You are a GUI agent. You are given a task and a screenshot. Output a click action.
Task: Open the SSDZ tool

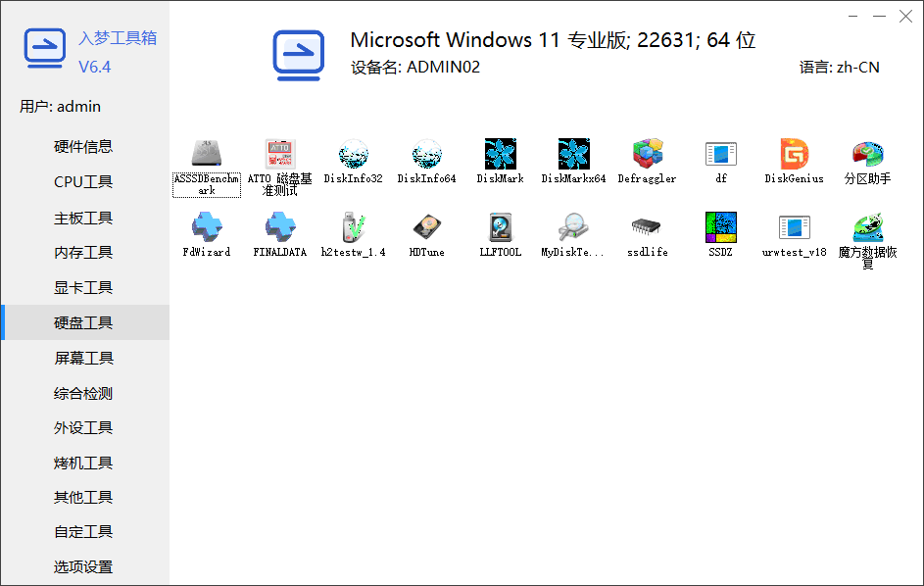pos(721,235)
